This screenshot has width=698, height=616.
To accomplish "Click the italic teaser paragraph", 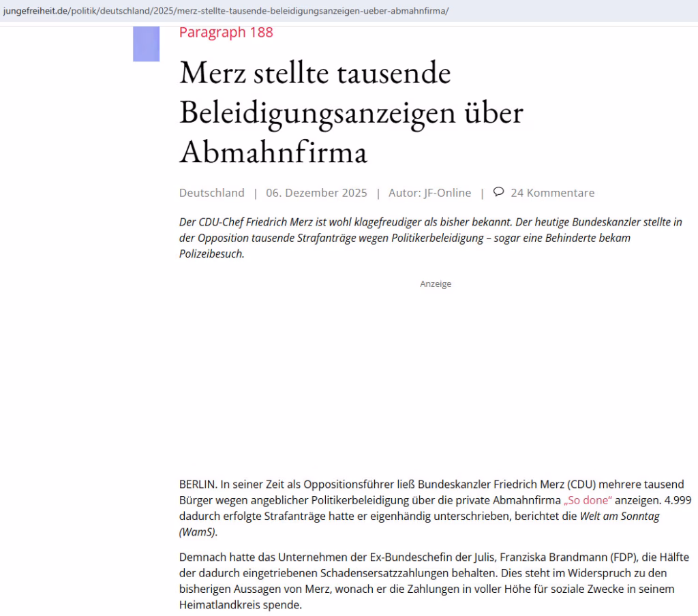I will click(x=429, y=238).
